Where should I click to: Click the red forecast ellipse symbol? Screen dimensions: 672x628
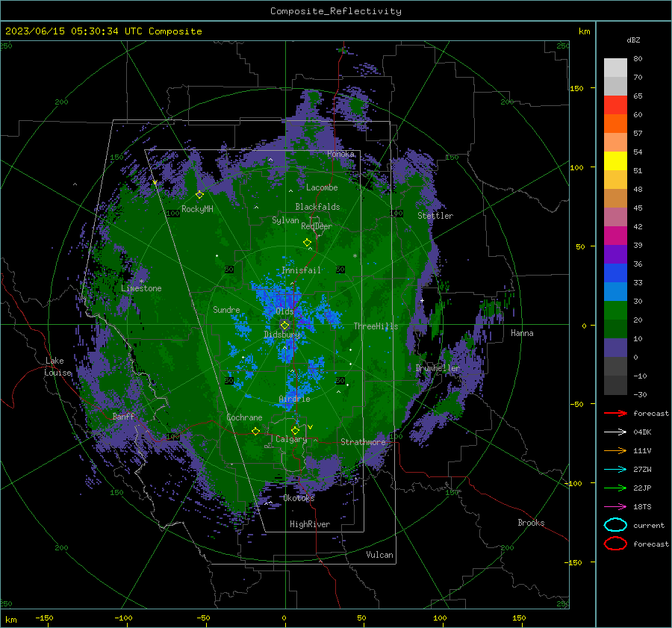pos(615,544)
